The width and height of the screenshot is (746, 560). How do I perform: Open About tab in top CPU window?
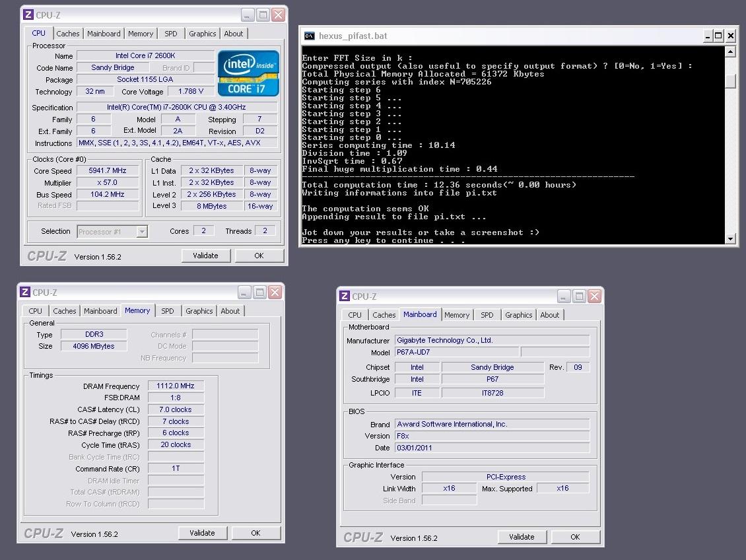[x=234, y=34]
